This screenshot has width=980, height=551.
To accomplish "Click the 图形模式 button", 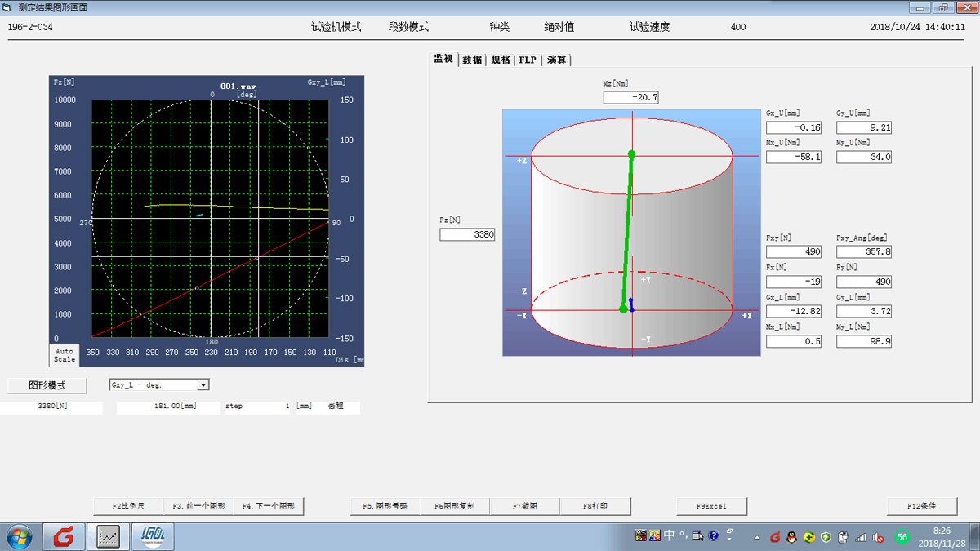I will (x=47, y=385).
